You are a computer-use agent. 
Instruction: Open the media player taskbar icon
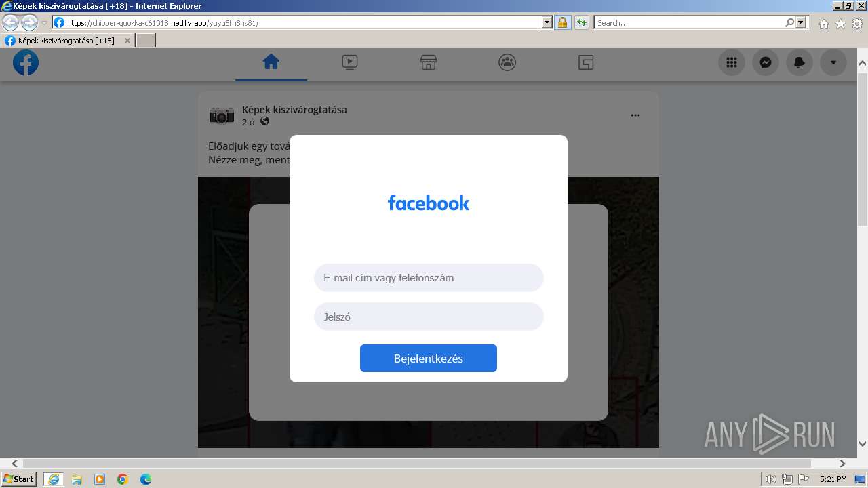coord(100,479)
